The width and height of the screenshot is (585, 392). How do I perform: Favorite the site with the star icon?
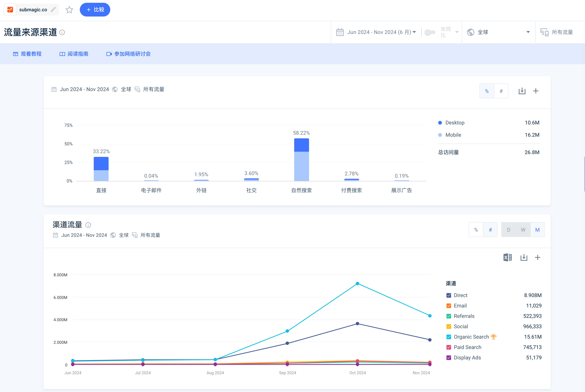[69, 10]
